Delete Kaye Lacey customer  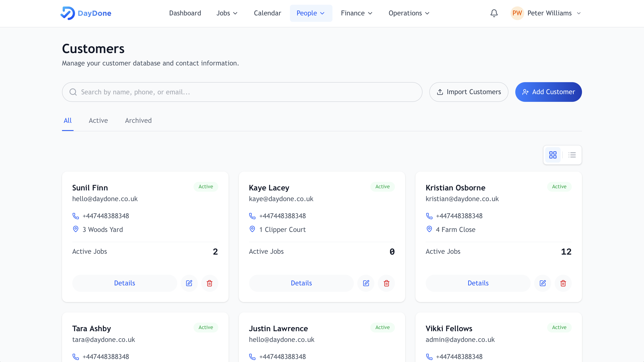387,283
